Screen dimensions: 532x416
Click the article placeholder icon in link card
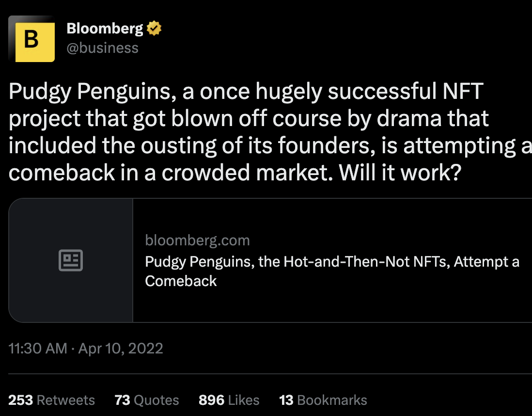coord(71,260)
